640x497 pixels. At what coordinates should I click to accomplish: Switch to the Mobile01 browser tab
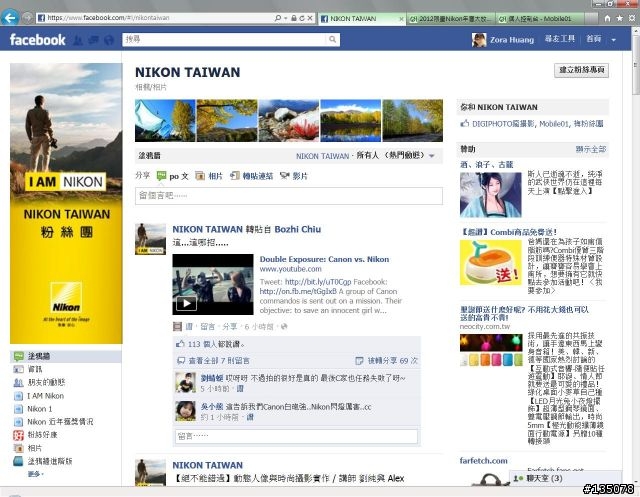[x=540, y=18]
